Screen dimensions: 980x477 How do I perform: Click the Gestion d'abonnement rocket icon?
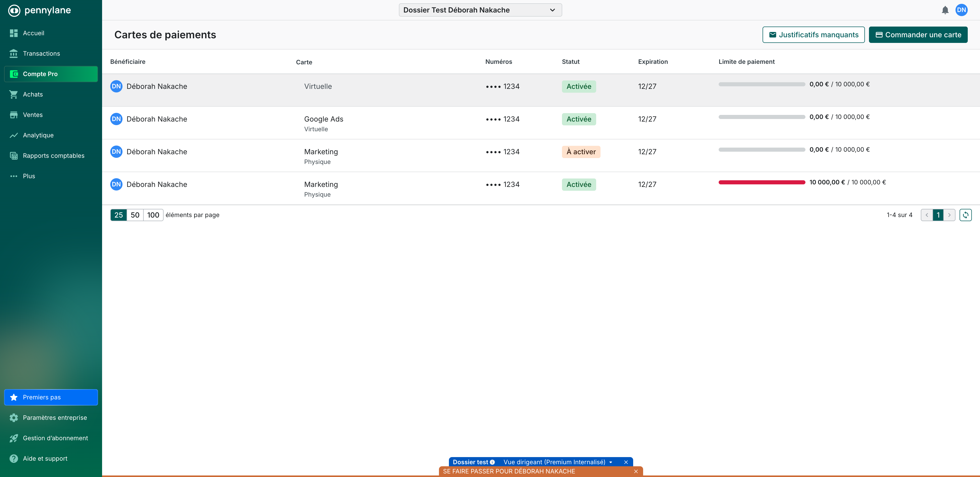[14, 438]
